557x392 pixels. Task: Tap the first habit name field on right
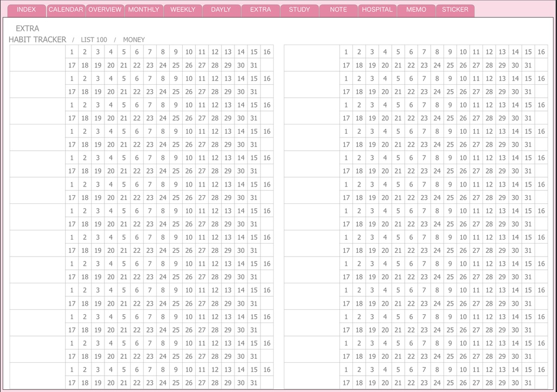(x=312, y=58)
